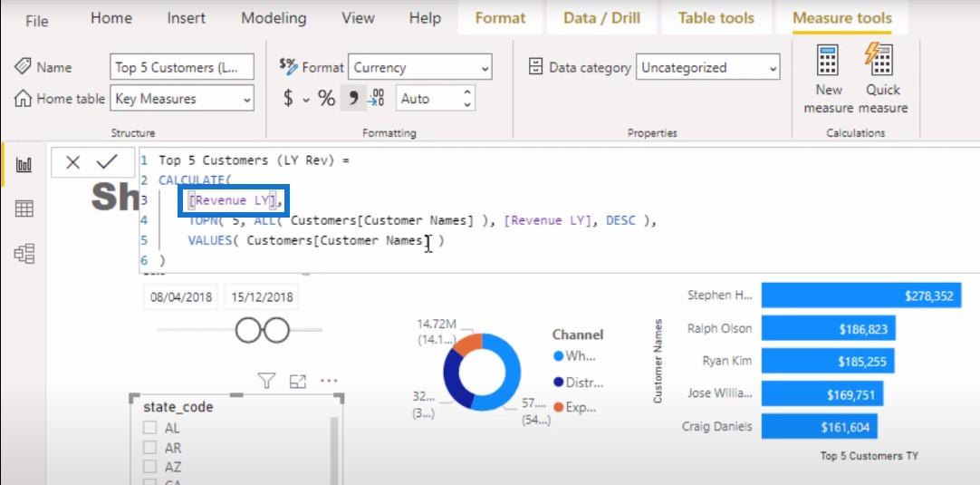Select Jose Willia... bar $169,751
The height and width of the screenshot is (485, 980).
coord(821,394)
